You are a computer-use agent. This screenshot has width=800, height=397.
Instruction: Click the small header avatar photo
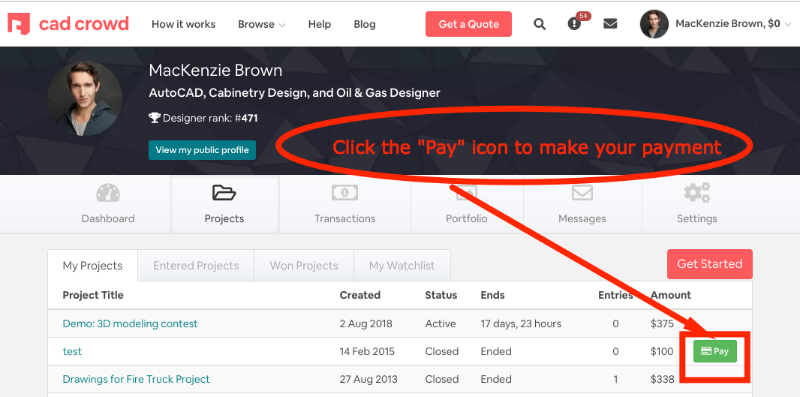pyautogui.click(x=654, y=24)
